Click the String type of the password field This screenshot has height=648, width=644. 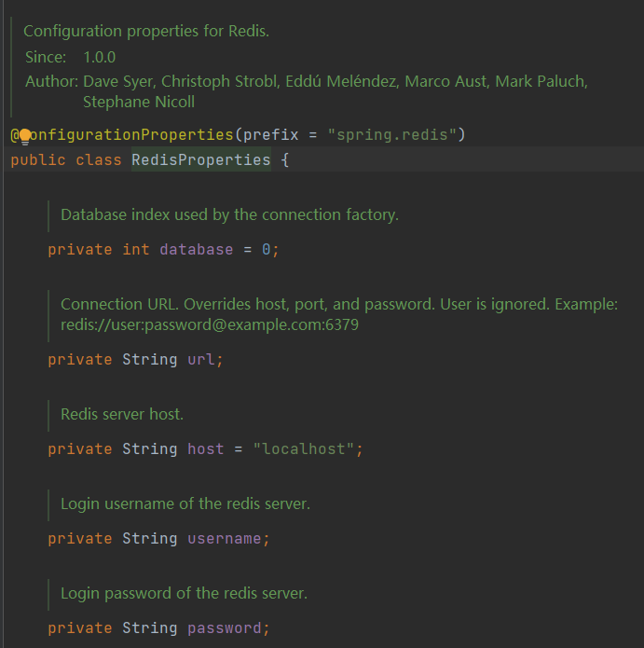click(x=149, y=628)
